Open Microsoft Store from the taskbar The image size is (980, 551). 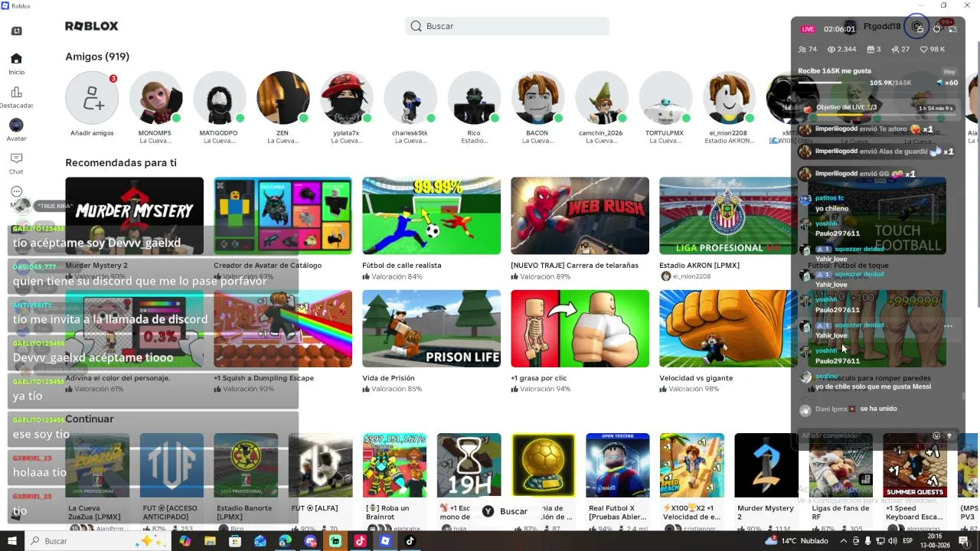pos(235,541)
